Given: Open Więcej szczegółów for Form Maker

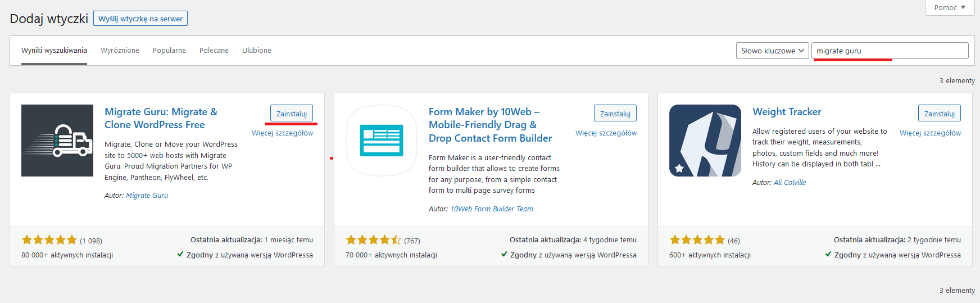Looking at the screenshot, I should [x=606, y=133].
